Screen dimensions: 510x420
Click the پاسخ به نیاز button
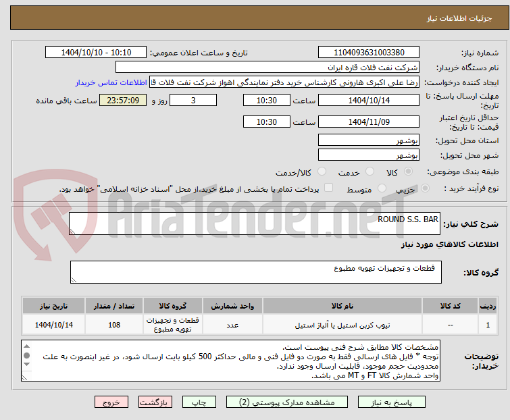(x=391, y=402)
